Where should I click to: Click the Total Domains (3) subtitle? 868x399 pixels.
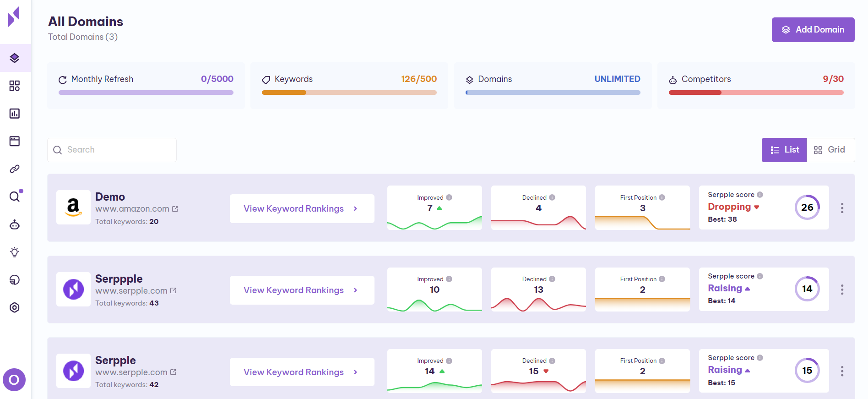[83, 37]
